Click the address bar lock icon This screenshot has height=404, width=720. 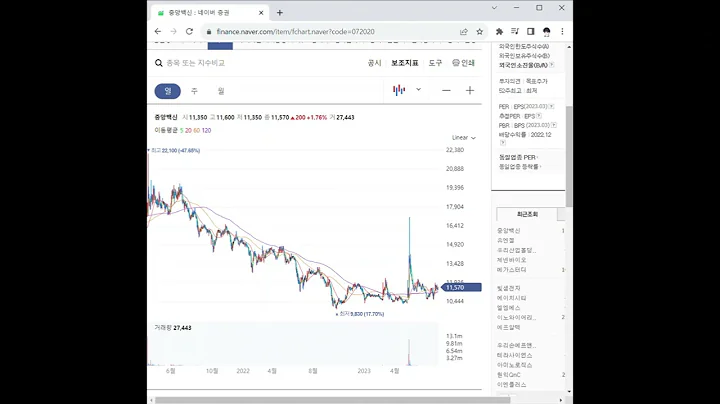(x=209, y=32)
